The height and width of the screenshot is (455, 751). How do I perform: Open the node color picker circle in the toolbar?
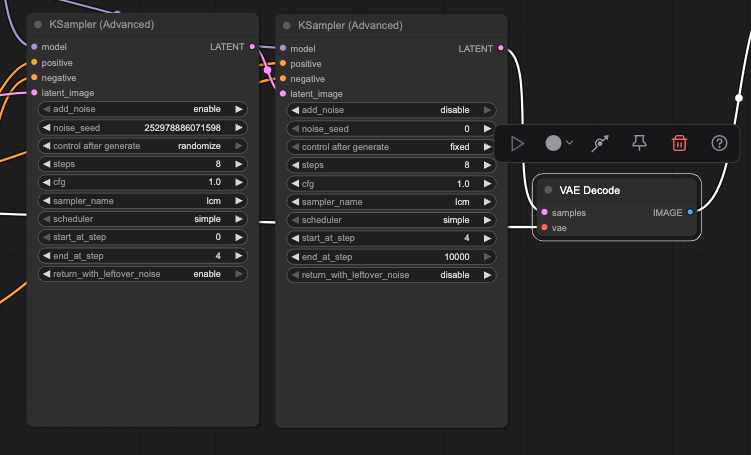[553, 143]
